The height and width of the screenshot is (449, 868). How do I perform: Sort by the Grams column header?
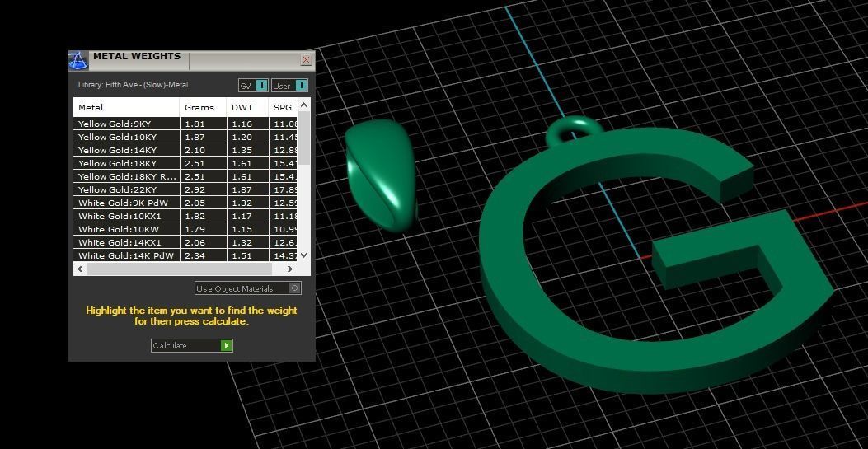(203, 107)
